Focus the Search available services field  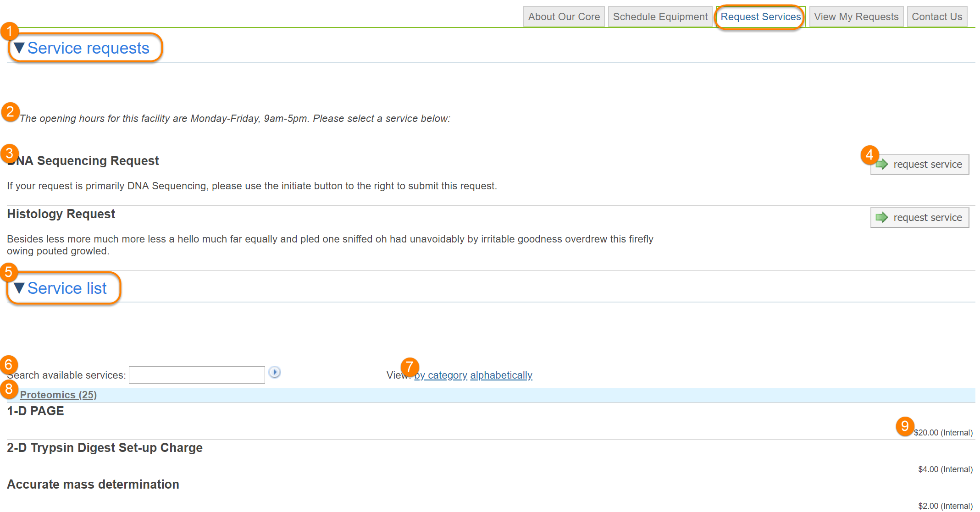coord(197,375)
